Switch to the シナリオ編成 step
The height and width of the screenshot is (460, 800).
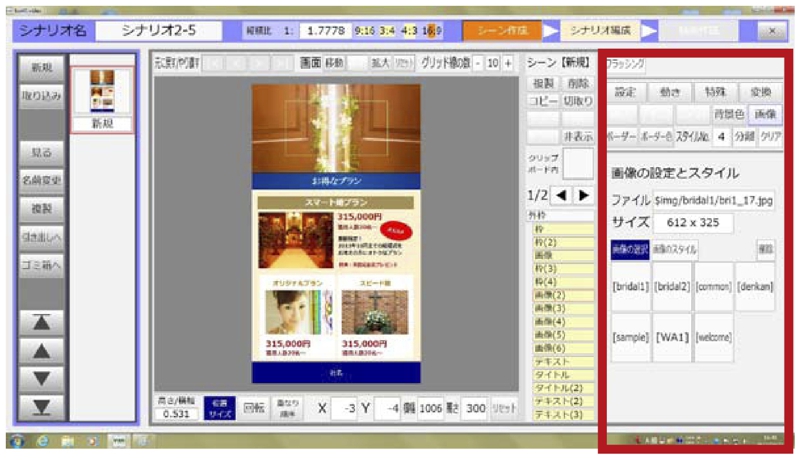(x=600, y=31)
